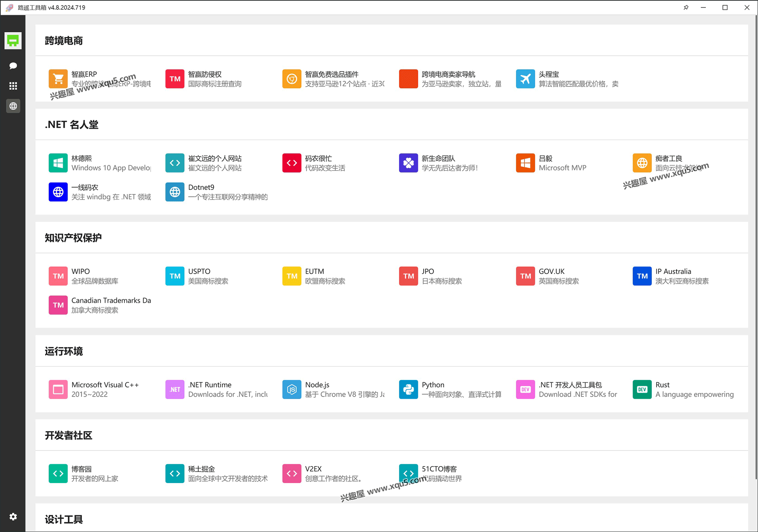Click 全球品牌数据库 description text
Viewport: 758px width, 532px height.
click(95, 281)
